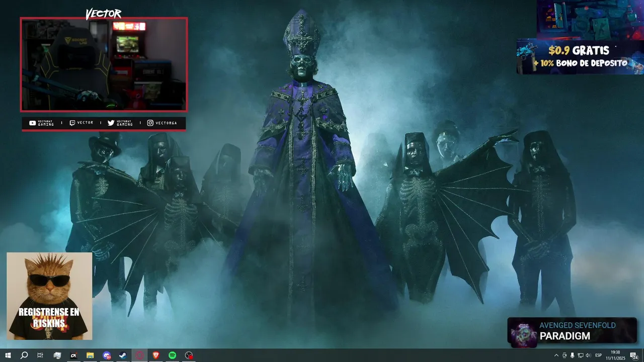Click the YouTube Vectorat Gaming label
This screenshot has width=644, height=362.
[41, 123]
